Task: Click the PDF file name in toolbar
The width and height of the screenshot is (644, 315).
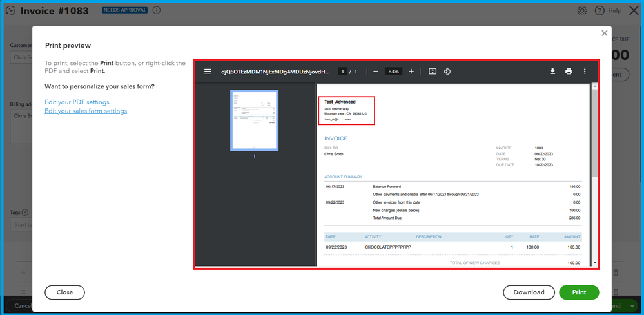Action: 276,72
